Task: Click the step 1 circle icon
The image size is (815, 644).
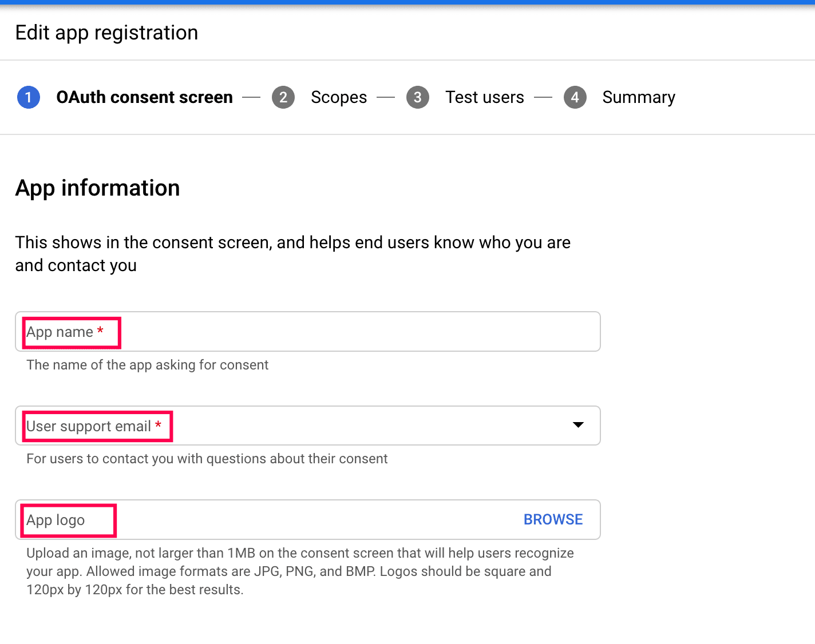Action: click(29, 97)
